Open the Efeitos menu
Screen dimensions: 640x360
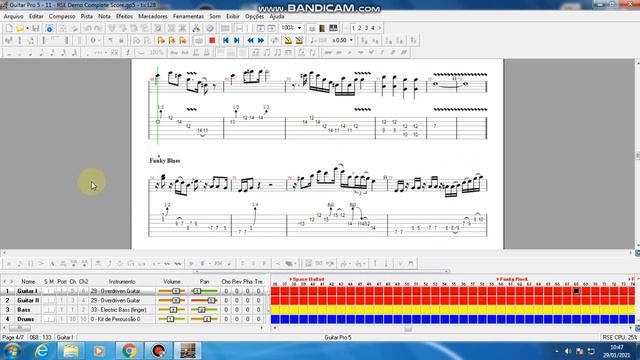click(124, 16)
